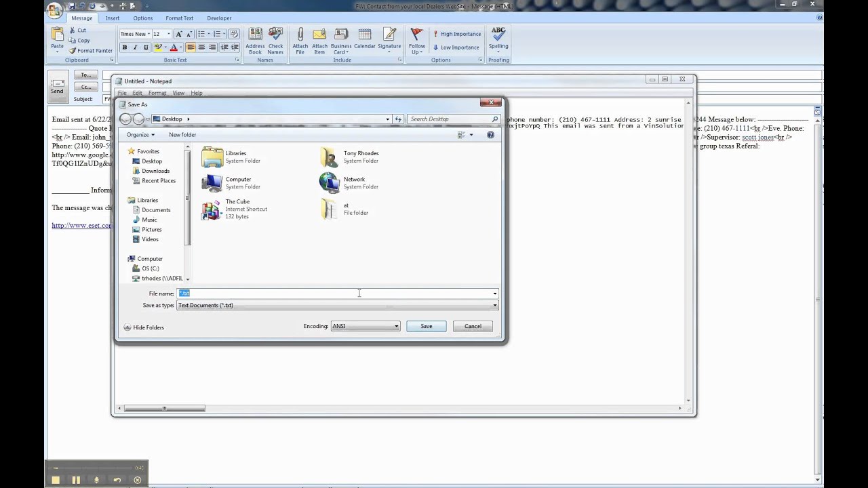Mark the message as Low Importance

(x=456, y=47)
